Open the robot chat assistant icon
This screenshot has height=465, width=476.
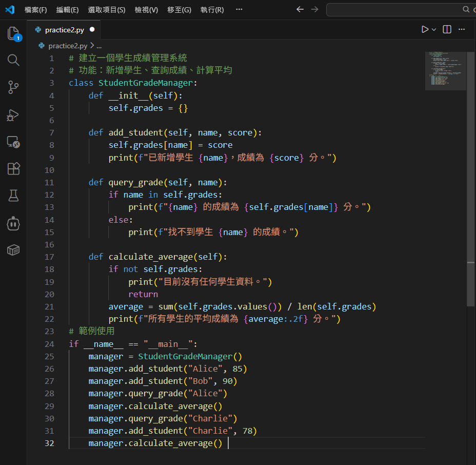(13, 223)
